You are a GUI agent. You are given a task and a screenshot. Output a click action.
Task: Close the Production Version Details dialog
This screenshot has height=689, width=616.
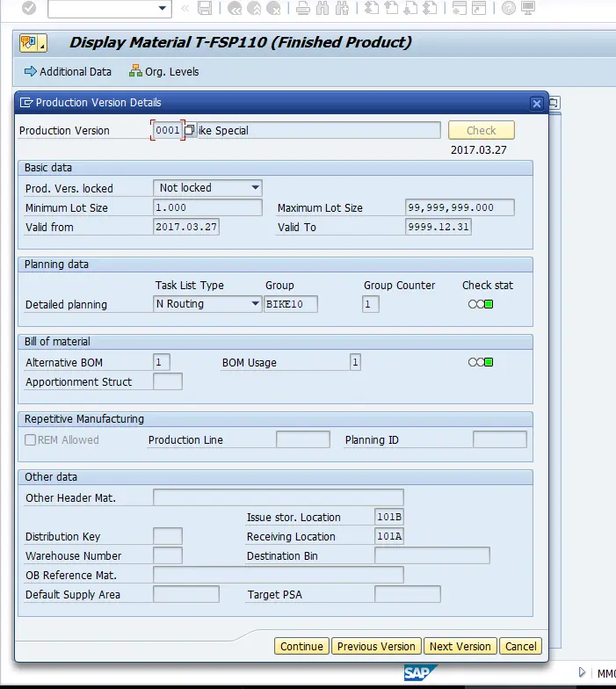coord(537,103)
